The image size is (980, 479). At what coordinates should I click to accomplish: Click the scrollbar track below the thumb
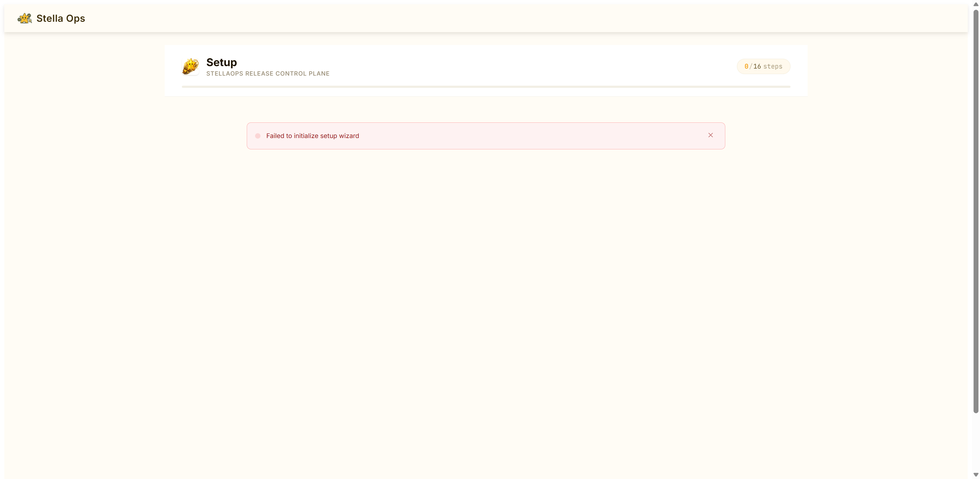coord(975,443)
